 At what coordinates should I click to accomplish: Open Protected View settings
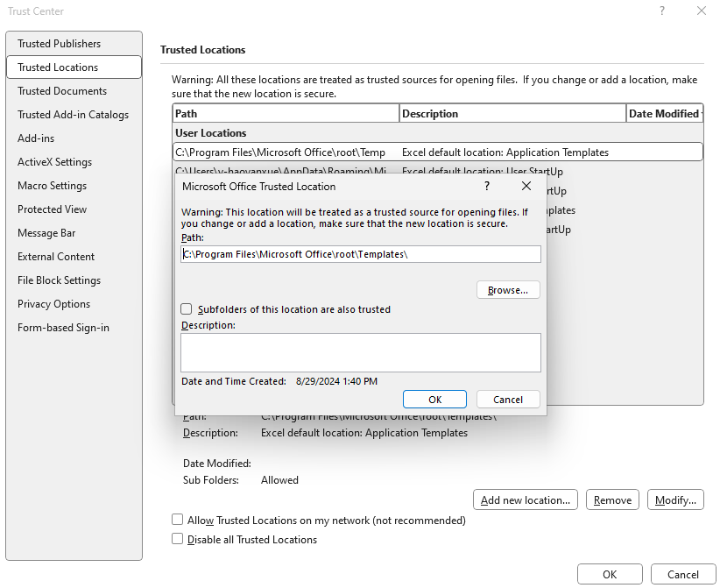(74, 209)
